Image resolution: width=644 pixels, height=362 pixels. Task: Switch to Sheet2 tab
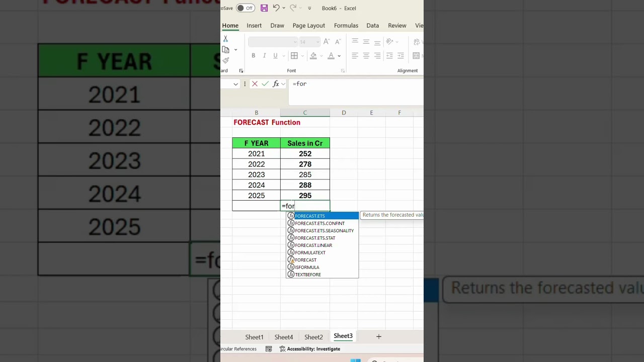(x=313, y=337)
